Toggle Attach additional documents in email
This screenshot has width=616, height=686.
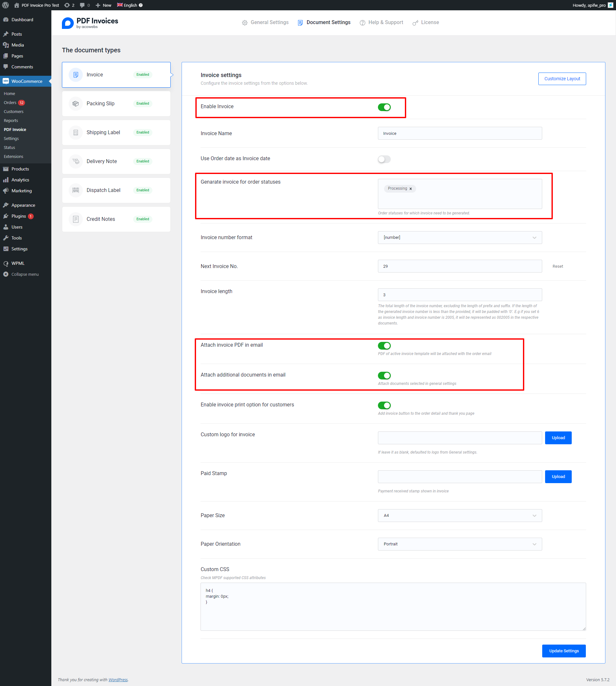pyautogui.click(x=384, y=376)
